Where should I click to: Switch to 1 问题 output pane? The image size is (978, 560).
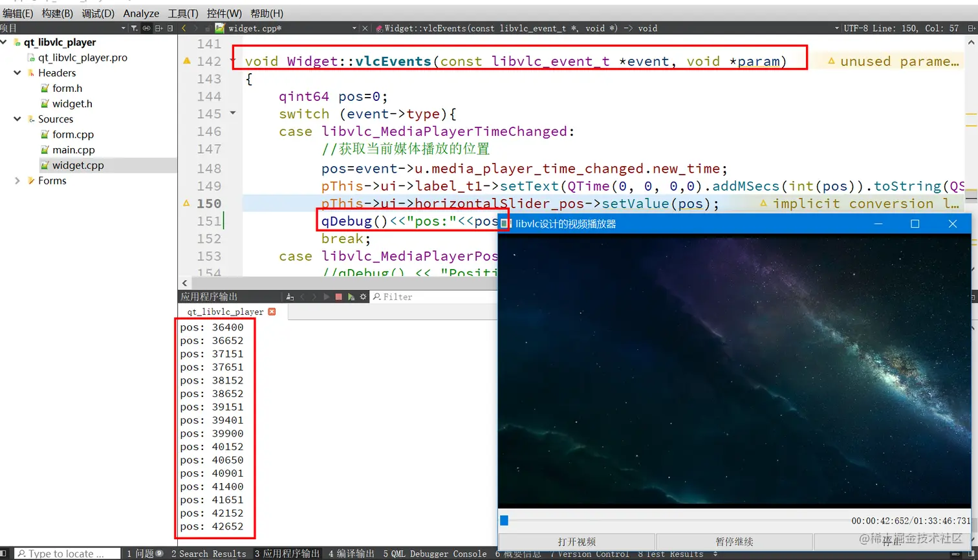pos(145,554)
